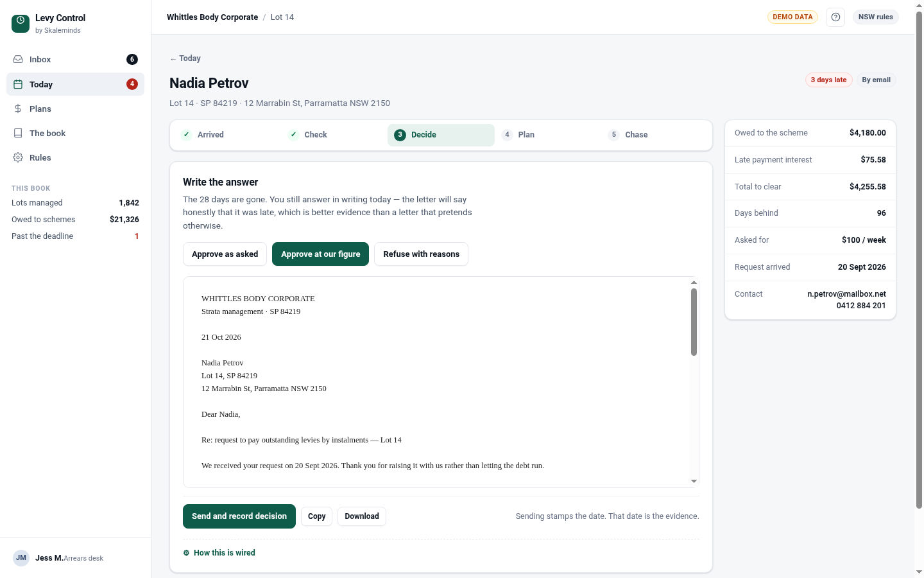
Task: Open the Inbox tray icon
Action: point(18,59)
